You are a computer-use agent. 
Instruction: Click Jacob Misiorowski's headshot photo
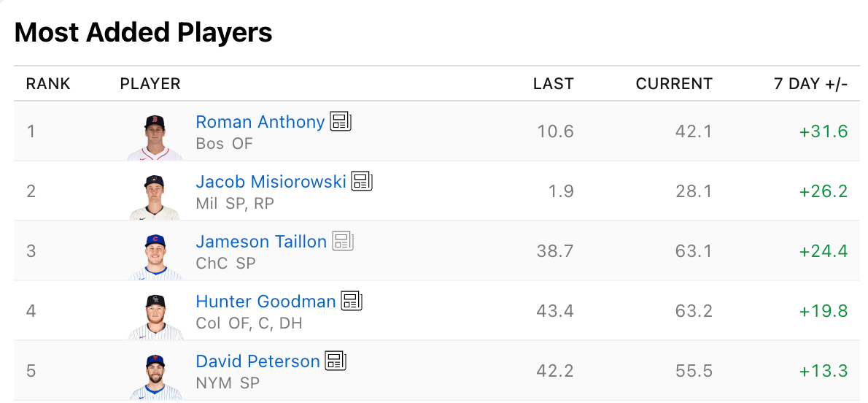(x=155, y=196)
